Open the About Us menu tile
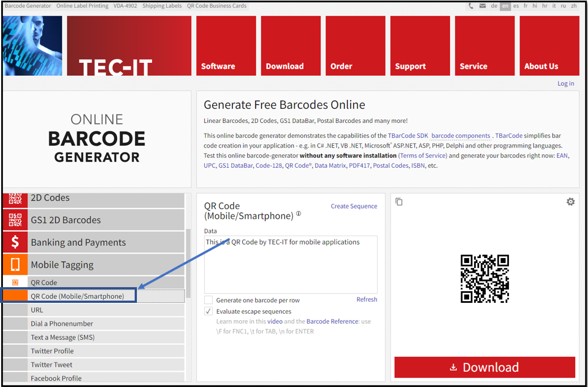 [x=549, y=46]
